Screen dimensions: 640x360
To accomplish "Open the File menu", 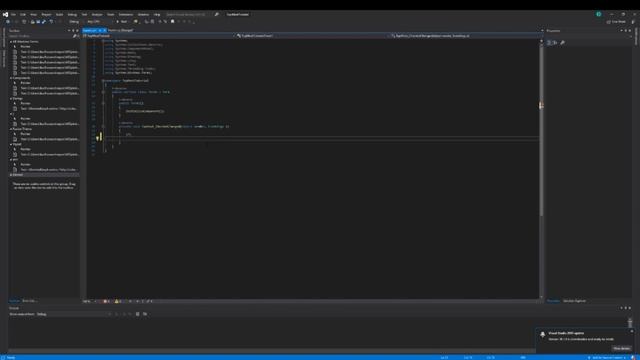I will 13,14.
